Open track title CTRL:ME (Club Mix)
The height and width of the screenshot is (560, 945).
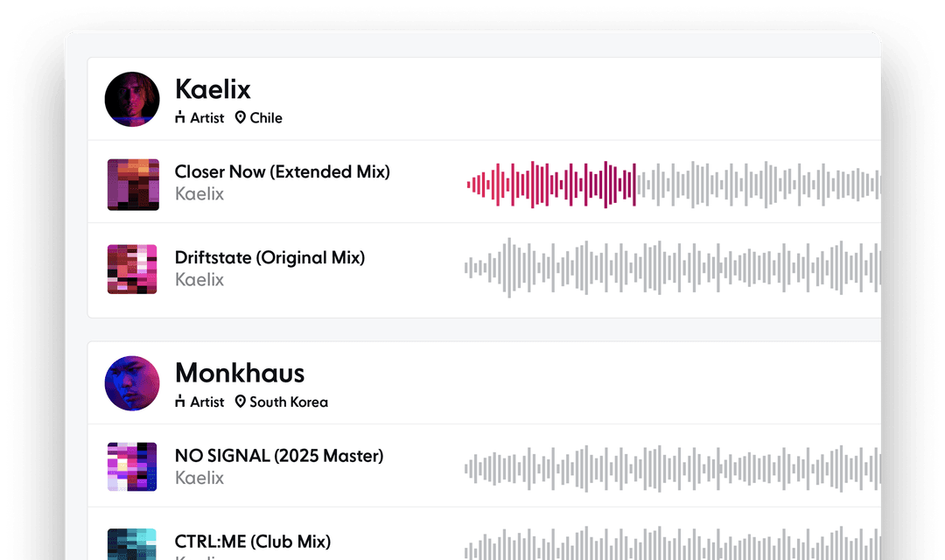252,542
